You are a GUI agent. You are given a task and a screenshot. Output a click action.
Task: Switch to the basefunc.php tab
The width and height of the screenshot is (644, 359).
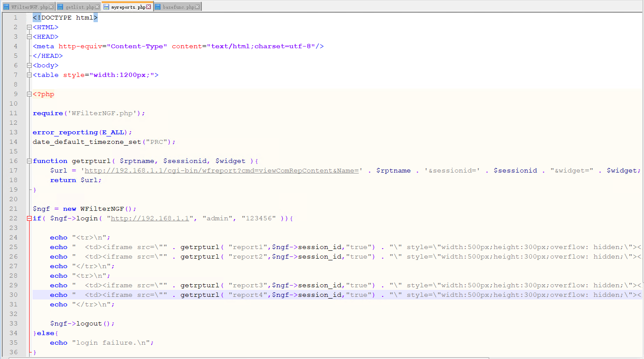click(178, 7)
